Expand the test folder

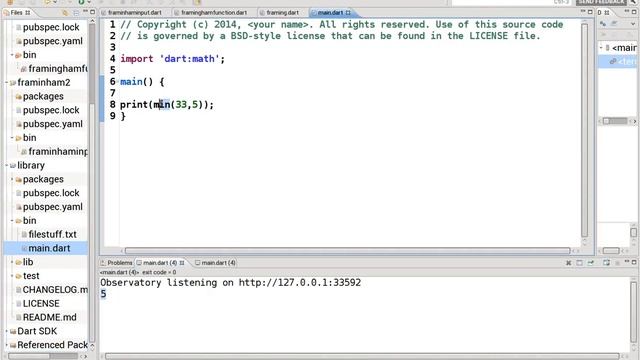tap(12, 276)
